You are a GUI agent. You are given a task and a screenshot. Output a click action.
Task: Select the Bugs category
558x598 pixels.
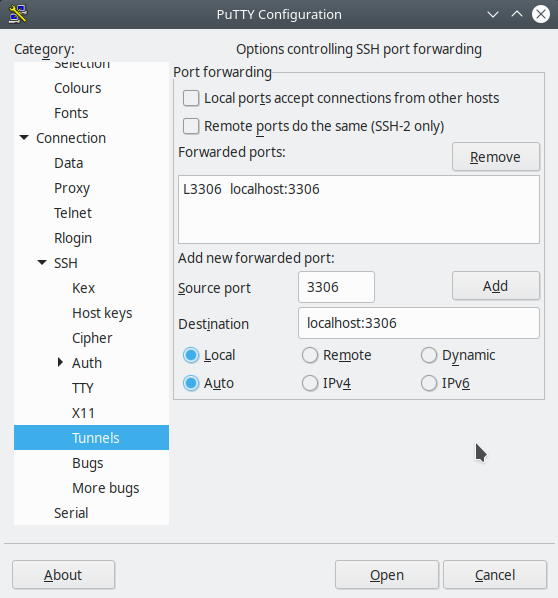tap(87, 463)
